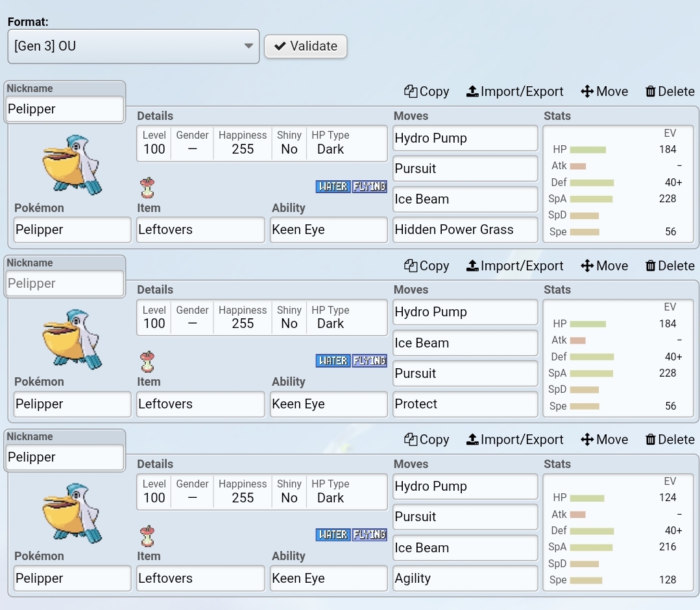Click Move on the Protect Pelipper

[605, 266]
